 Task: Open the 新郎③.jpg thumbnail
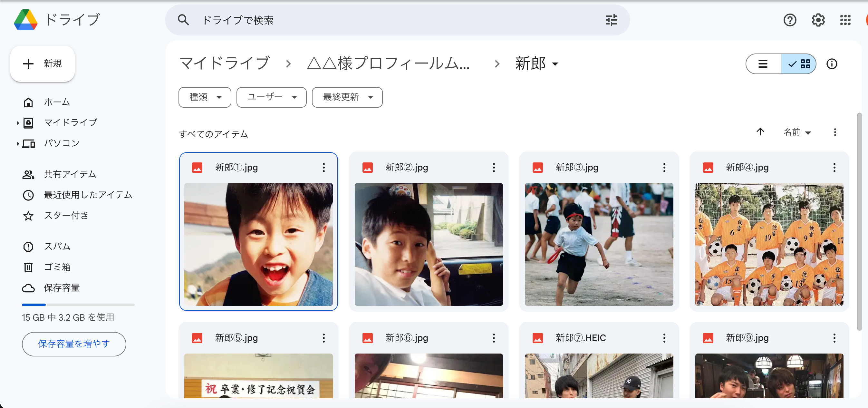coord(598,245)
